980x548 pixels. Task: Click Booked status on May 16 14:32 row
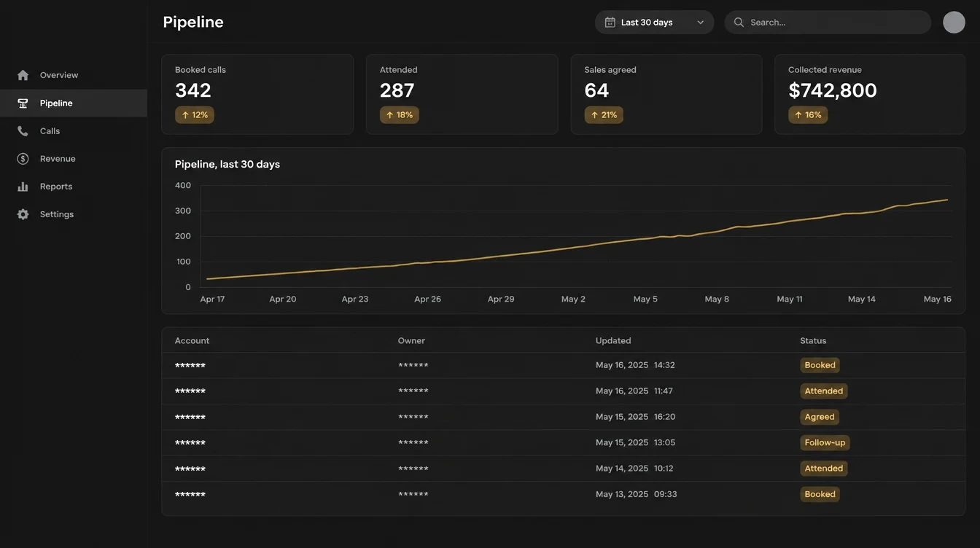[820, 365]
